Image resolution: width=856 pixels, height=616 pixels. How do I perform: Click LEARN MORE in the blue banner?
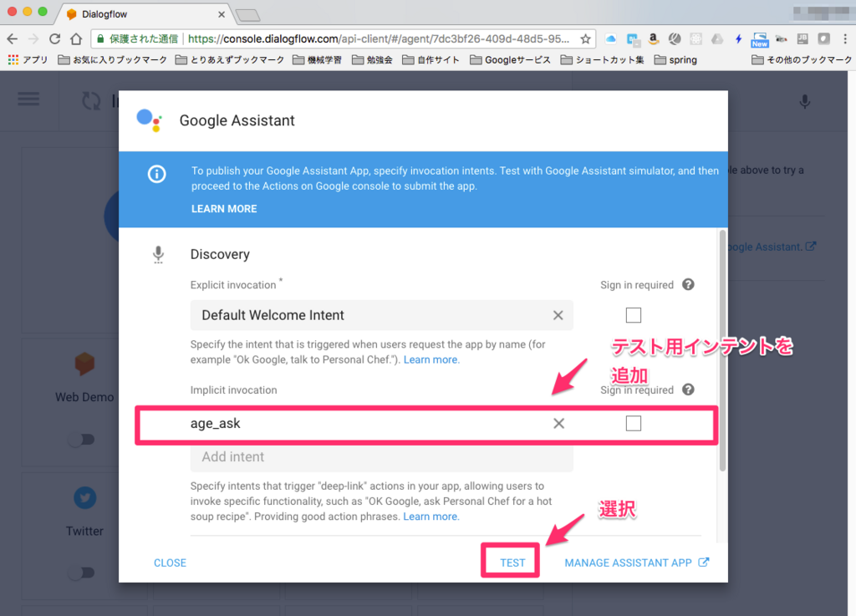(224, 209)
